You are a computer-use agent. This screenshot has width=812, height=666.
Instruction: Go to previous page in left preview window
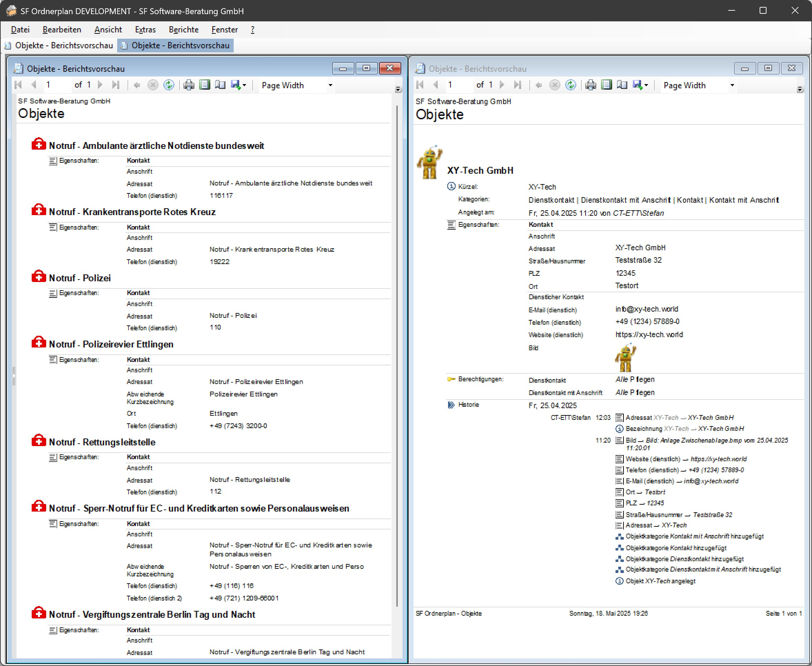point(34,85)
